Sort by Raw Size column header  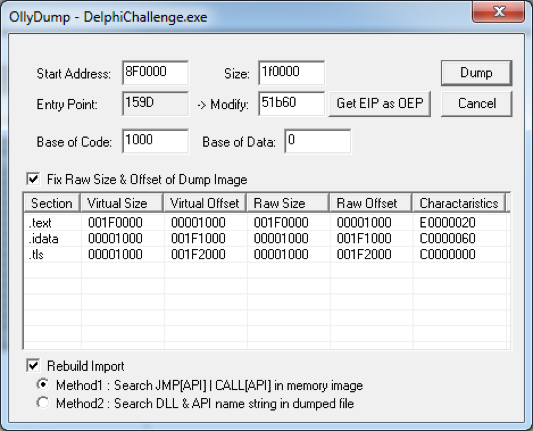click(288, 203)
